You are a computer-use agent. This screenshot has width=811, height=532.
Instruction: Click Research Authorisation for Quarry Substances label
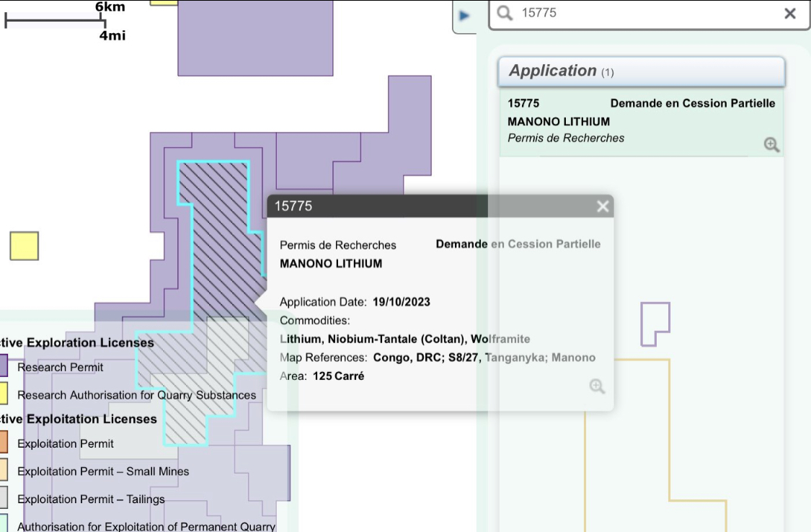(136, 395)
